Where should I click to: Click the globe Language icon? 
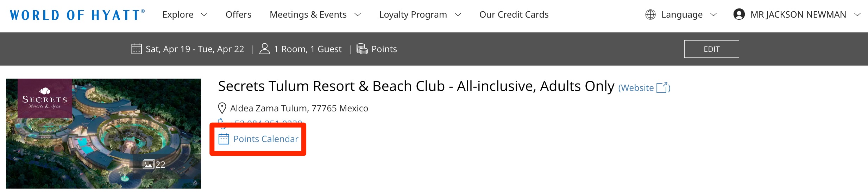(x=650, y=15)
